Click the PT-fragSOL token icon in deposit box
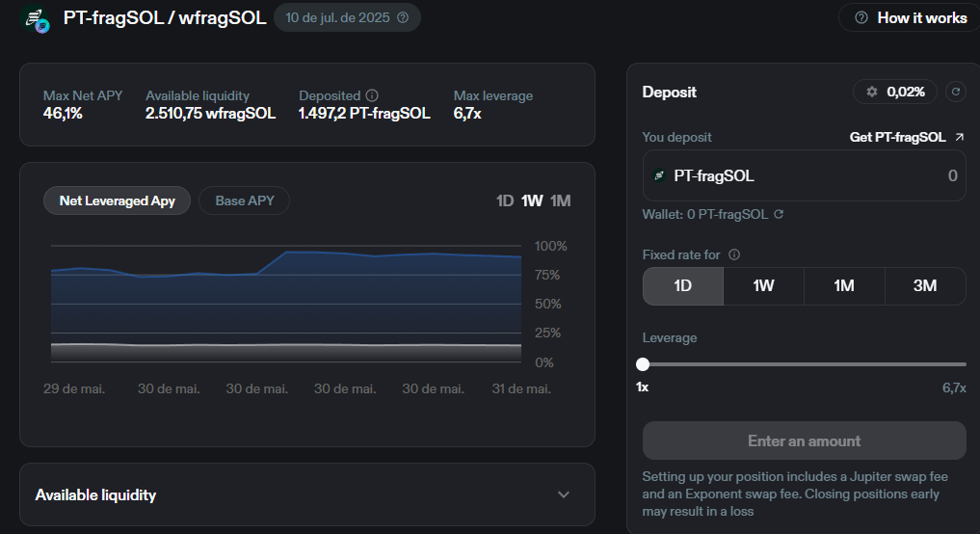 (659, 175)
